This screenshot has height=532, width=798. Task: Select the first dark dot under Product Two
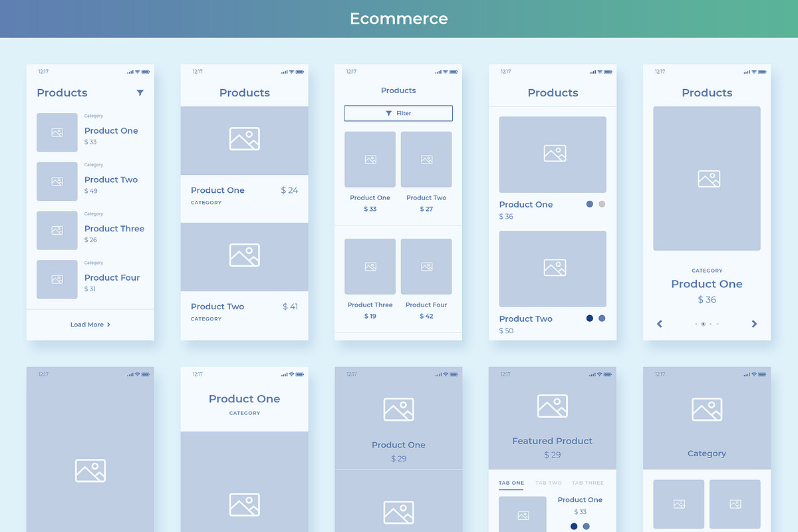(x=589, y=319)
